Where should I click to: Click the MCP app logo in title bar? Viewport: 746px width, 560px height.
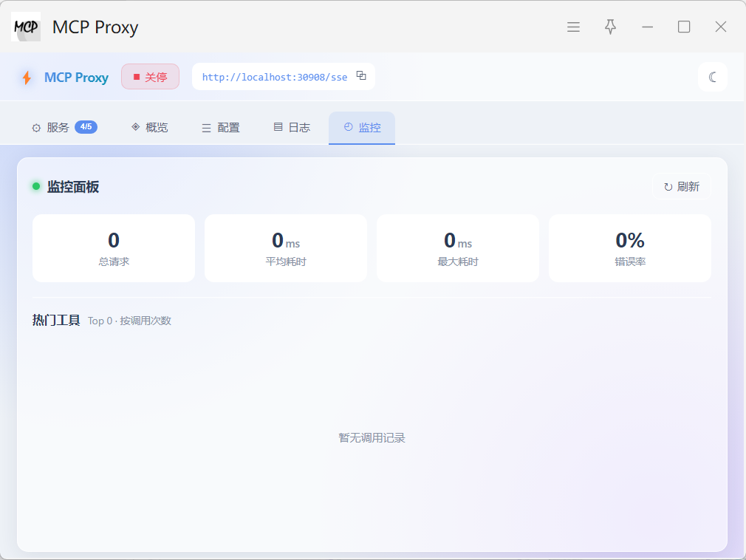point(26,27)
